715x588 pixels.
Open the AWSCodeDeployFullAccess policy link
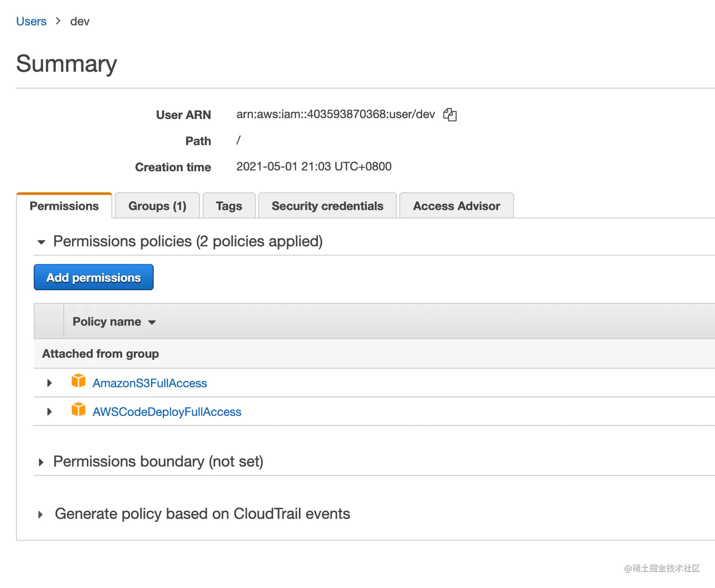click(x=166, y=411)
